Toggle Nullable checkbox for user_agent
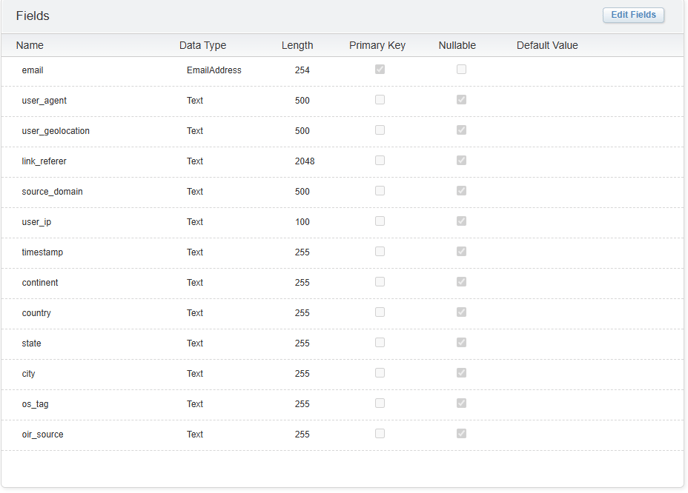Screen dimensions: 688x493 coord(461,100)
